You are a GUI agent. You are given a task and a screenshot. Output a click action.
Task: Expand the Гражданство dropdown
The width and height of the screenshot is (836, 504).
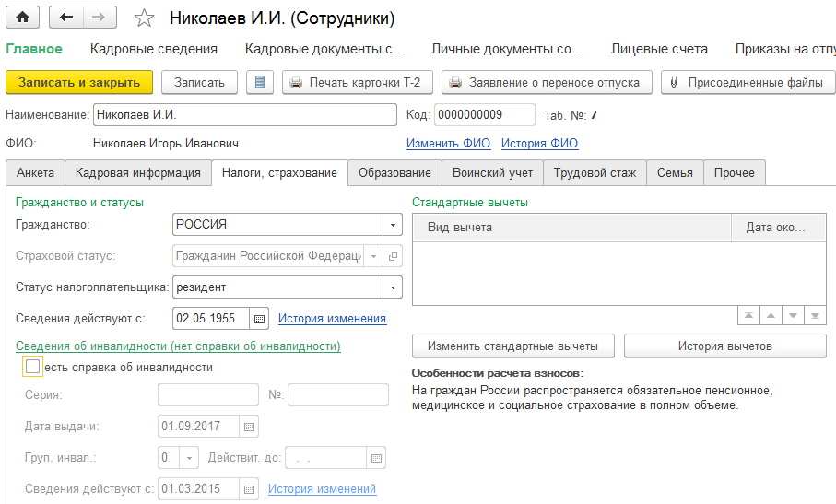[x=394, y=225]
